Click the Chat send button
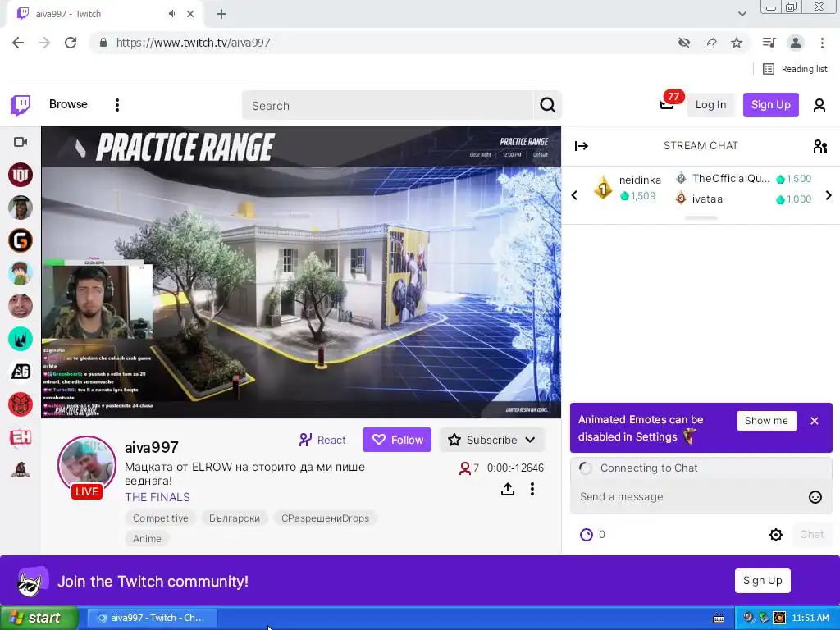Viewport: 840px width, 630px height. click(811, 535)
